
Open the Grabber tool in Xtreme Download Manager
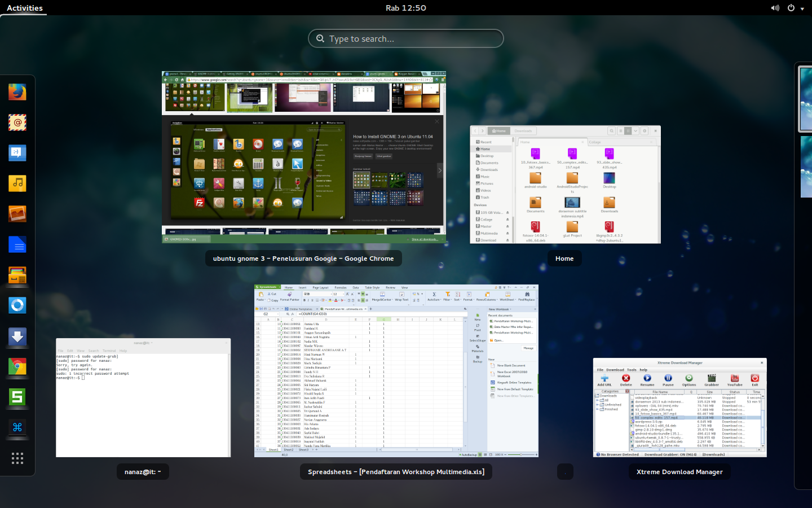(712, 379)
